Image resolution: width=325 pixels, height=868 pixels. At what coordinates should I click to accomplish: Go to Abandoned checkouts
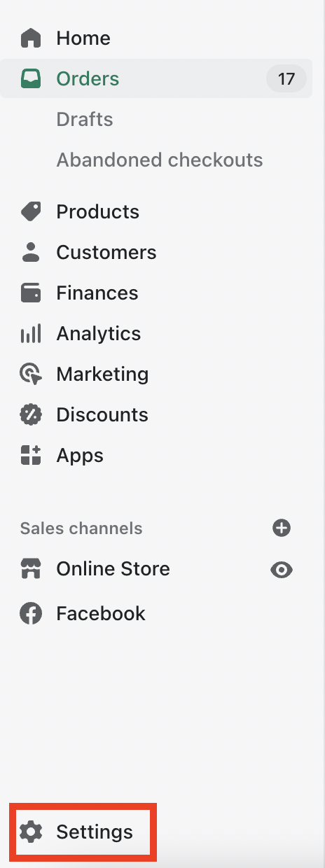pyautogui.click(x=160, y=160)
